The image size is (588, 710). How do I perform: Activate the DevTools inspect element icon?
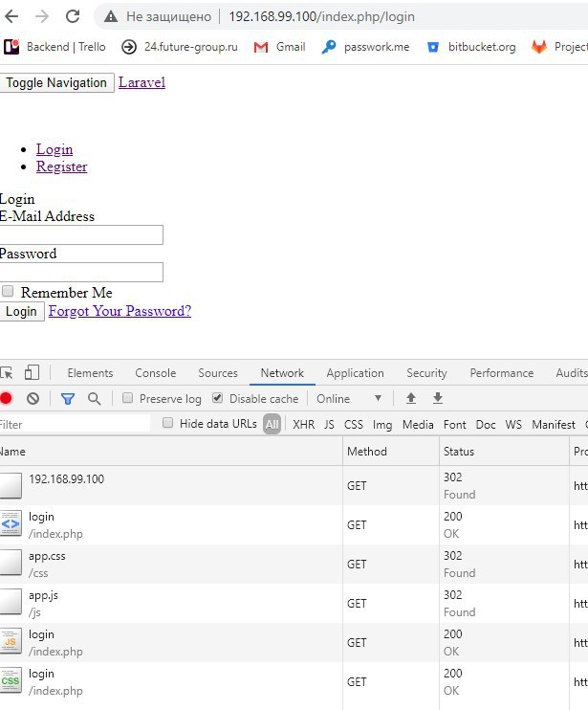[7, 372]
